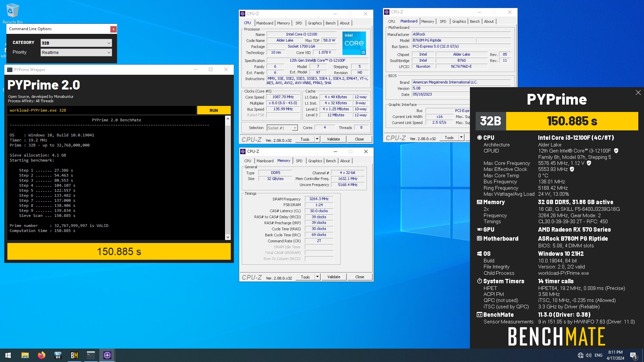
Task: Open Tools dropdown arrow in Mainboard window
Action: click(461, 138)
